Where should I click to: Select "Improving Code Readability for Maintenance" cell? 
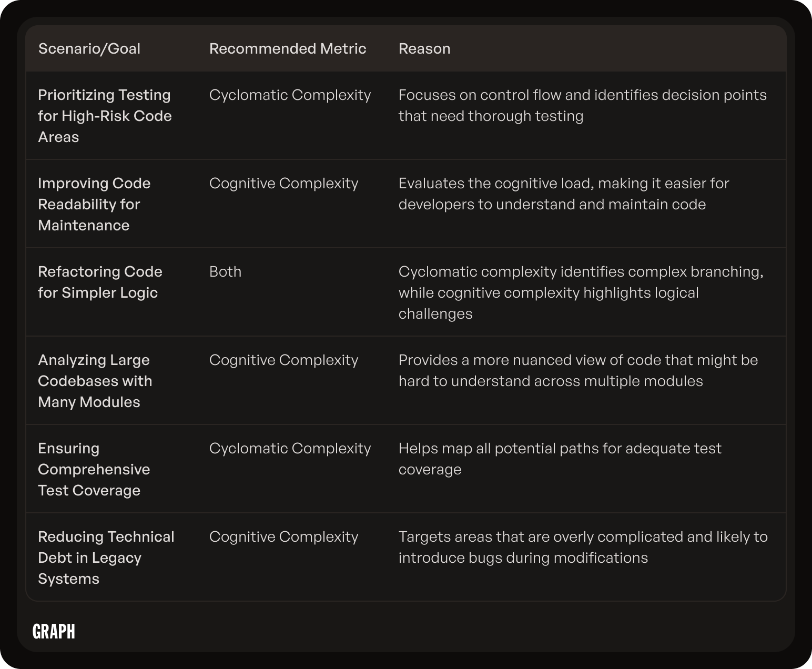click(95, 204)
